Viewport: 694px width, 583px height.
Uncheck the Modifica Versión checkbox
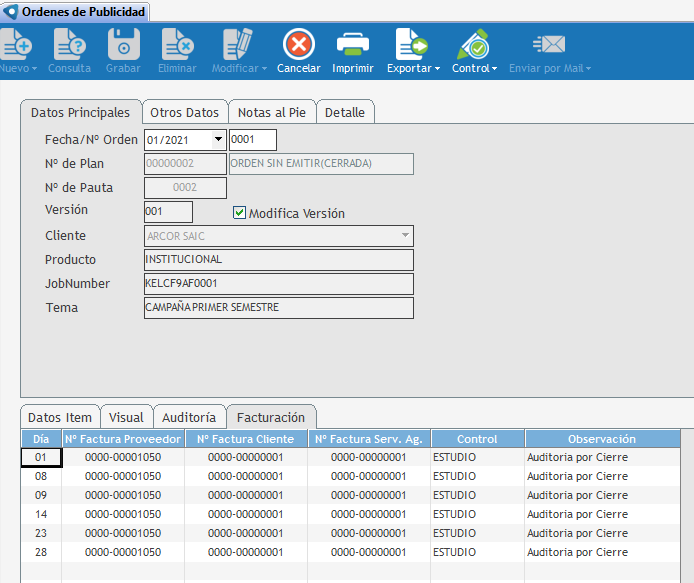(239, 213)
